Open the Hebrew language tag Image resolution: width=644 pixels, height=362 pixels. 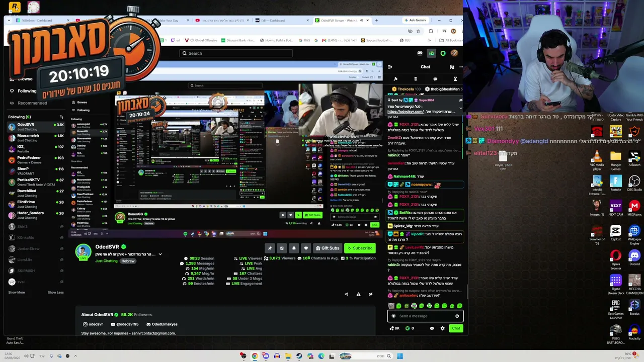point(128,261)
